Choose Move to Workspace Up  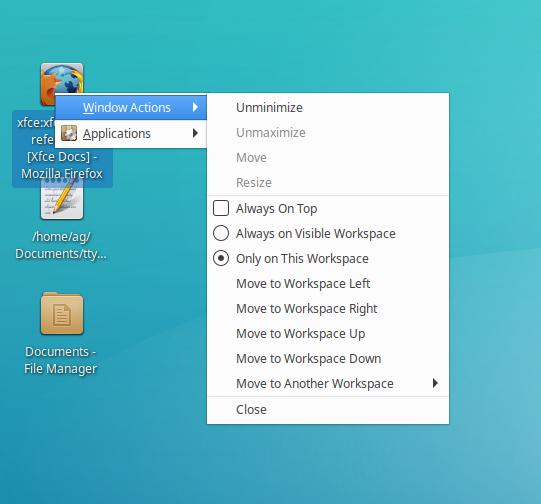pos(328,334)
